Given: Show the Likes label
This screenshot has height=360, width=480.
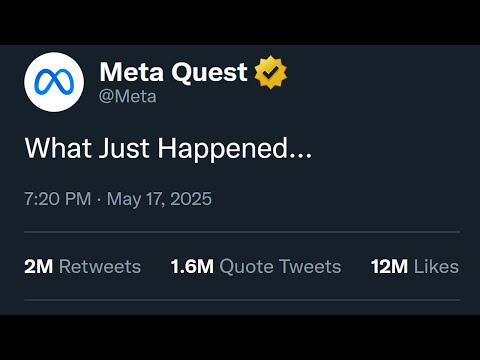Looking at the screenshot, I should click(436, 267).
